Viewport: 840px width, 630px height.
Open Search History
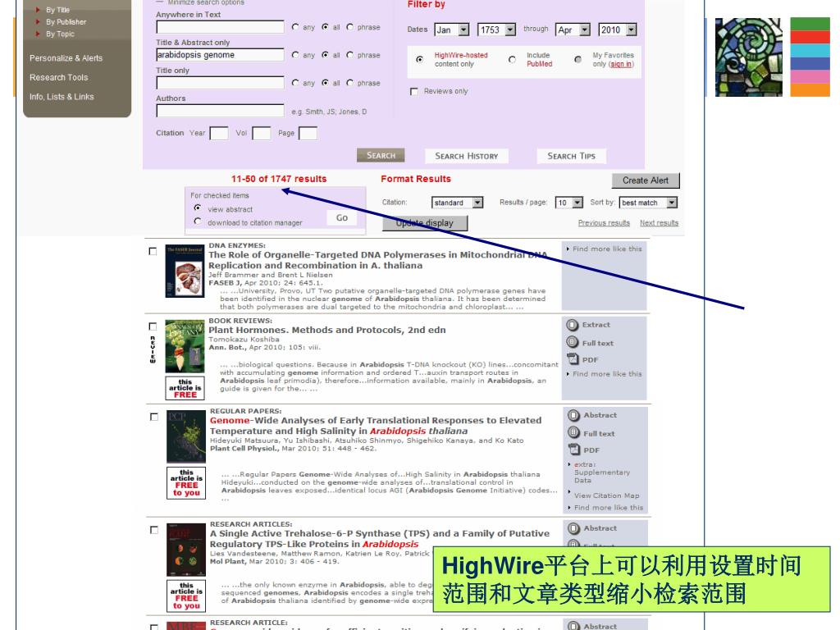[467, 156]
